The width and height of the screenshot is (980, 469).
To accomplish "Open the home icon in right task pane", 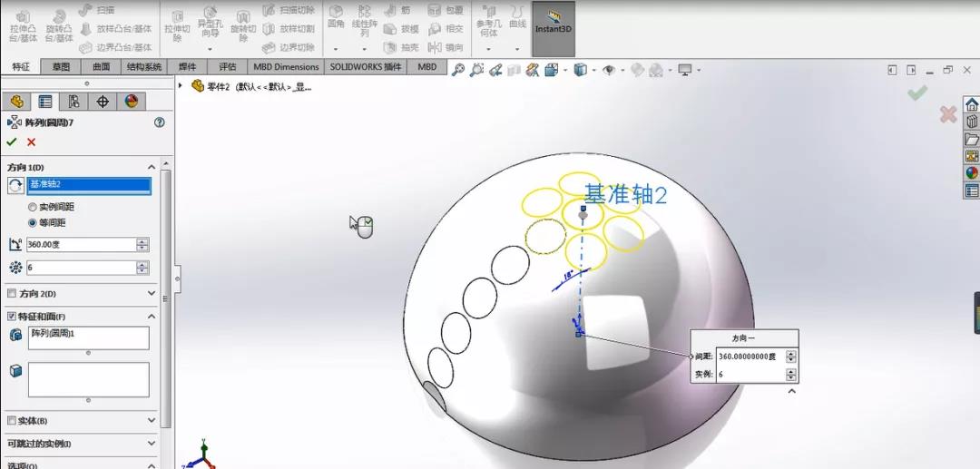I will pos(971,104).
